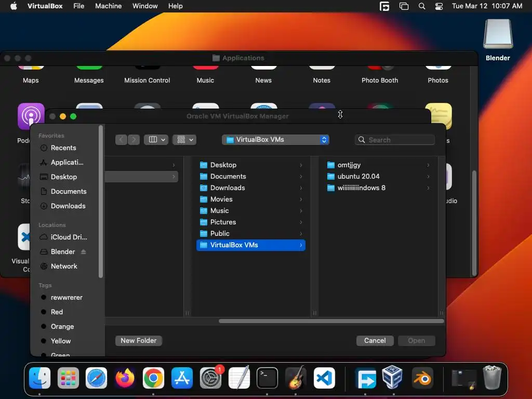Open Spotlight search in the menu bar

[422, 6]
